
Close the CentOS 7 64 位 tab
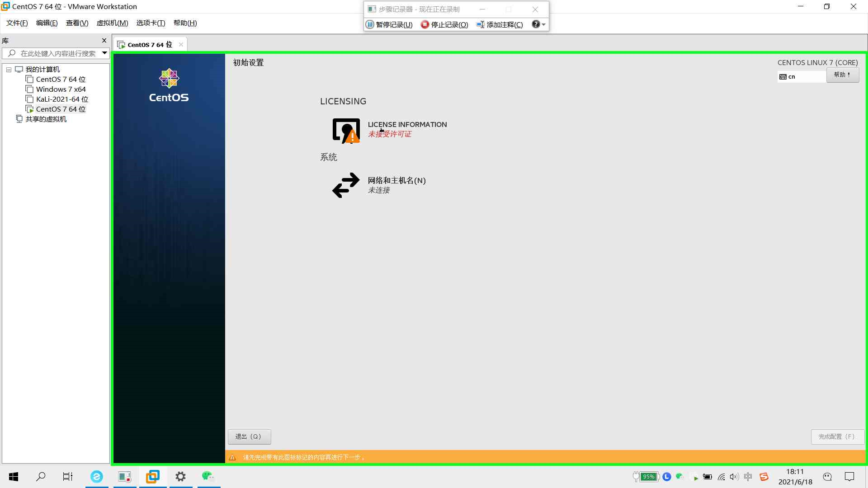(x=181, y=44)
